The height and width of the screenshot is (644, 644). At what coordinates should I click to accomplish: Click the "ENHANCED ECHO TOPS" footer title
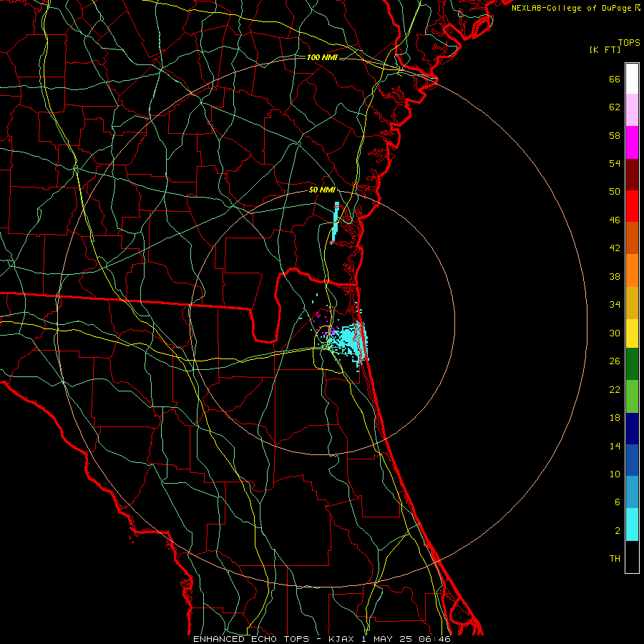pos(251,639)
